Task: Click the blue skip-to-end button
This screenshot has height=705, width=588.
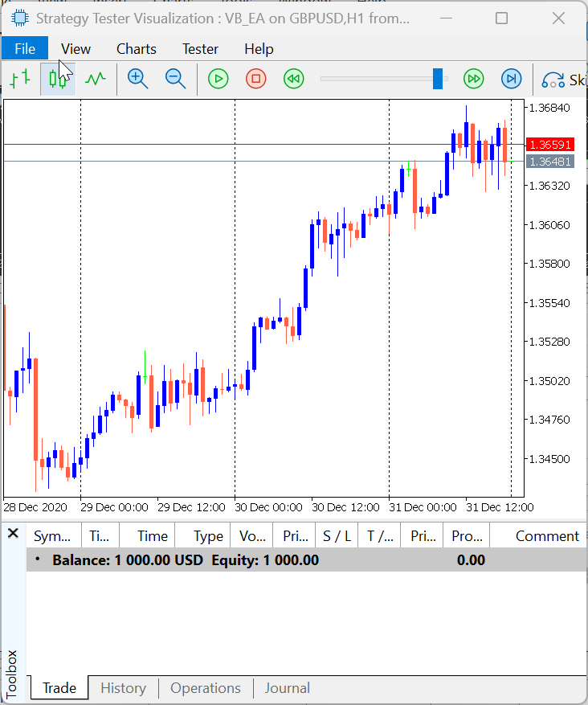Action: (x=511, y=79)
